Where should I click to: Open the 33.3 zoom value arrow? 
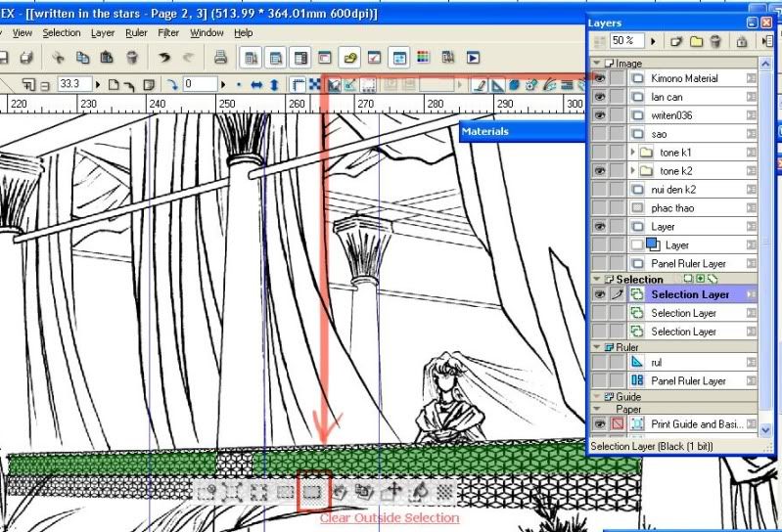pos(97,85)
